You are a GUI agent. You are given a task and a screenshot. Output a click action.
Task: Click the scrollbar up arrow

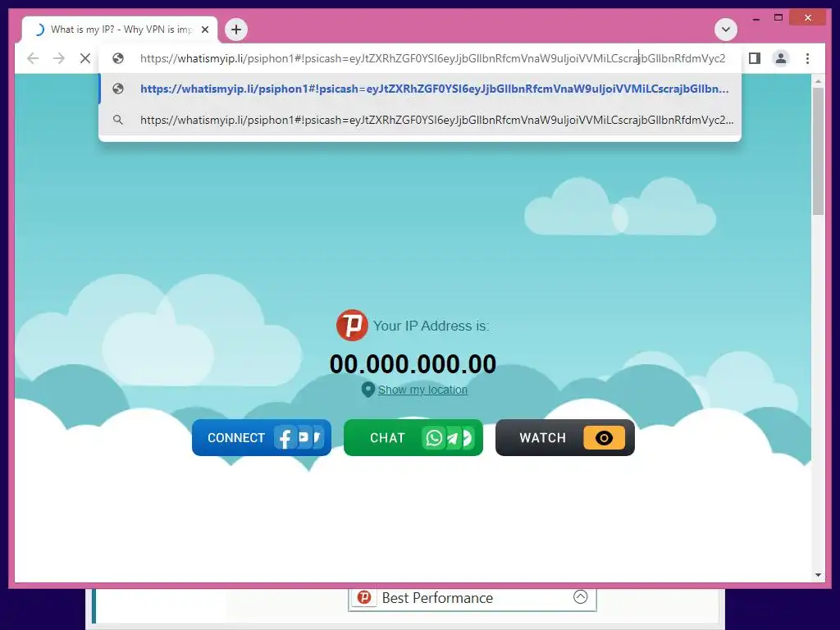pos(818,81)
